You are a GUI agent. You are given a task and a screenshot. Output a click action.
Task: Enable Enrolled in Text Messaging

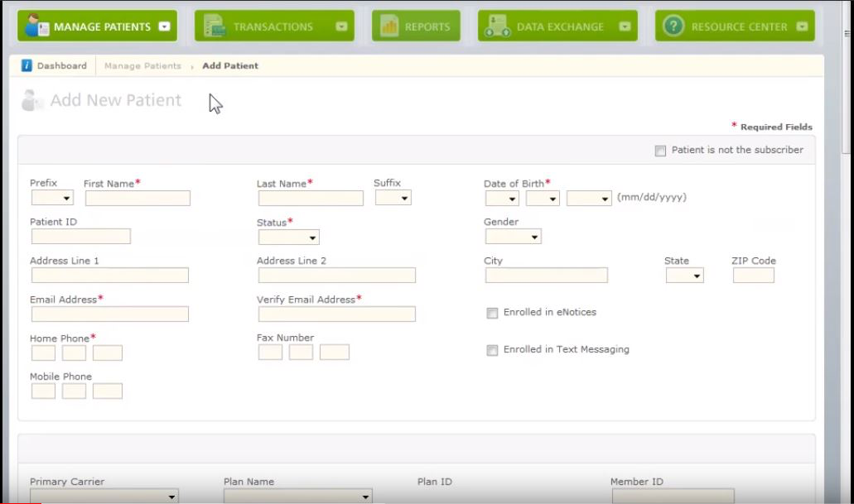[x=492, y=349]
